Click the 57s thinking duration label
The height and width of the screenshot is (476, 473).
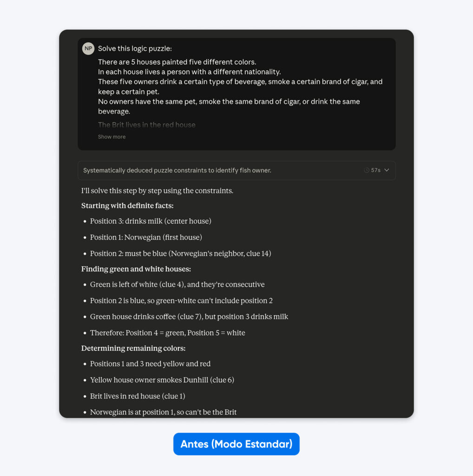[375, 171]
